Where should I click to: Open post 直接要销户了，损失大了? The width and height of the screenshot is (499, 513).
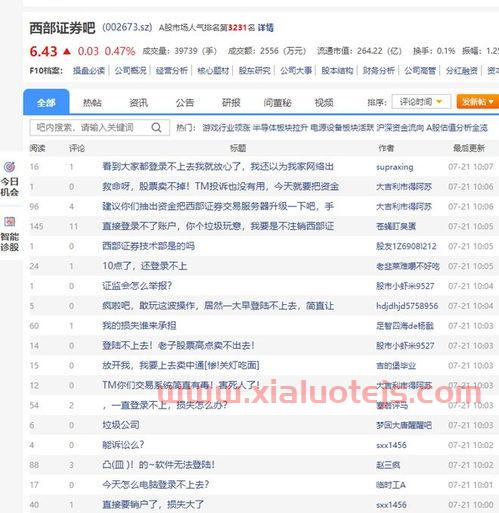153,504
